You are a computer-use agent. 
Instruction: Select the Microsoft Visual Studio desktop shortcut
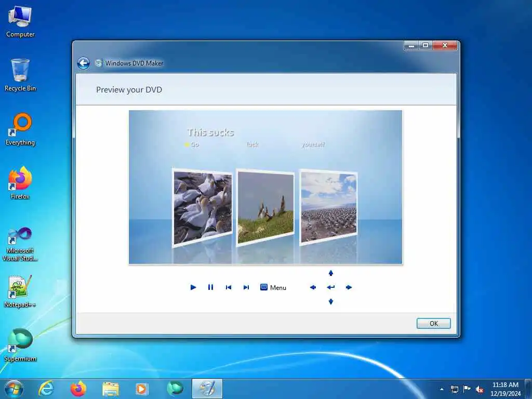20,244
